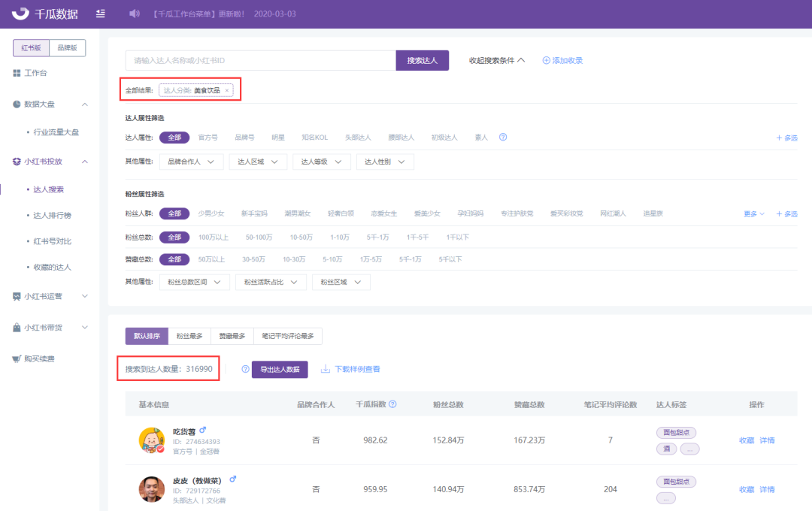Select 100万以上 in 粉丝总数 filter

214,237
